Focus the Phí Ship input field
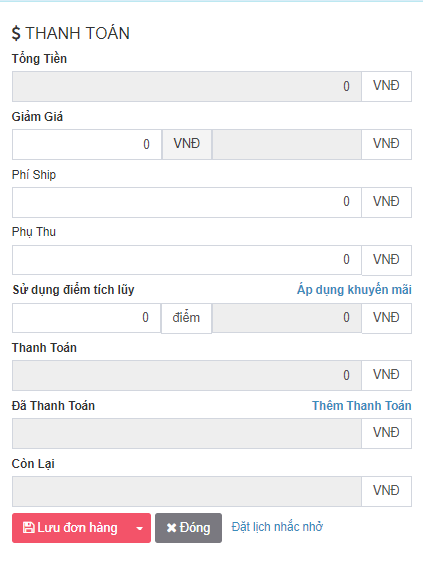The image size is (423, 571). tap(187, 202)
